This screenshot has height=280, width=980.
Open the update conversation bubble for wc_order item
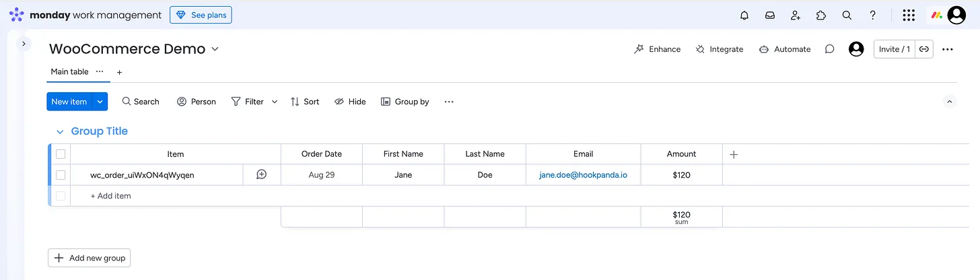(x=262, y=174)
